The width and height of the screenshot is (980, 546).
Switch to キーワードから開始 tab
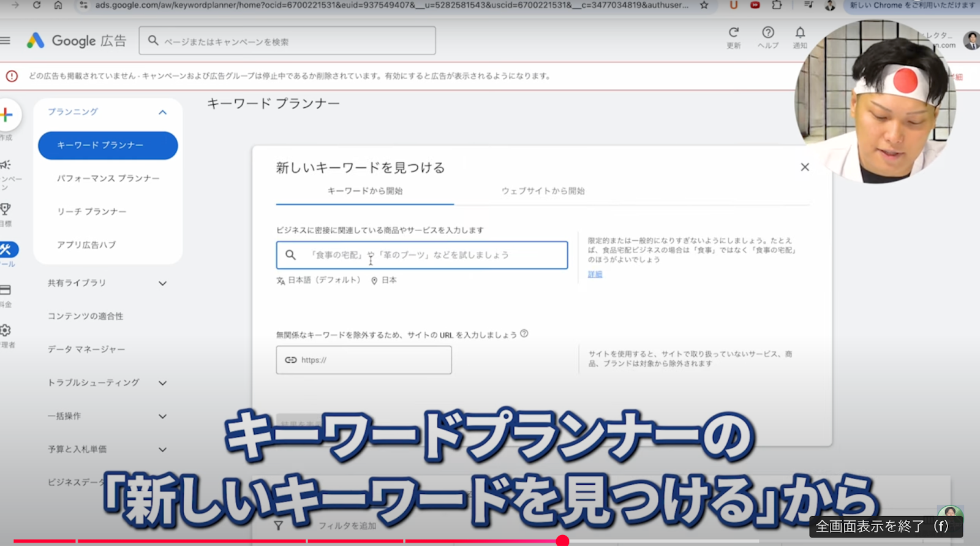point(365,191)
